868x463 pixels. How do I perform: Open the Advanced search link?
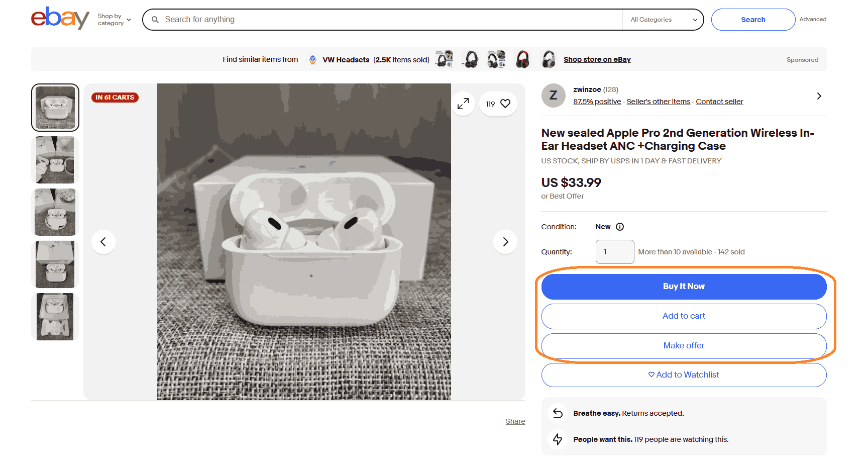[x=813, y=19]
